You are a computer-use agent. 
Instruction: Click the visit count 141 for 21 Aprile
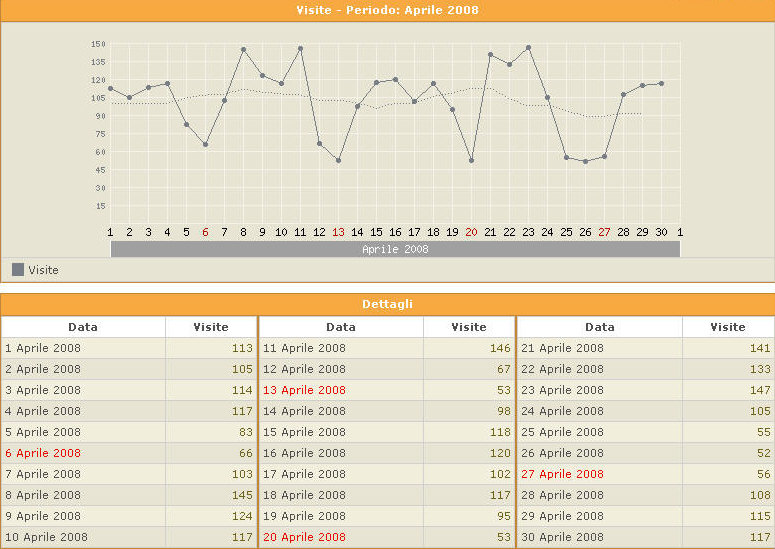click(x=760, y=348)
